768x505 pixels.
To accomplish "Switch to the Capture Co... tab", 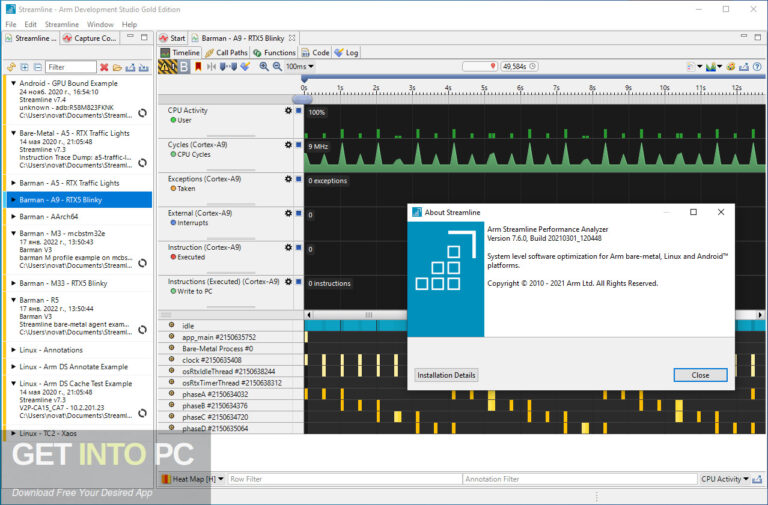I will point(90,38).
